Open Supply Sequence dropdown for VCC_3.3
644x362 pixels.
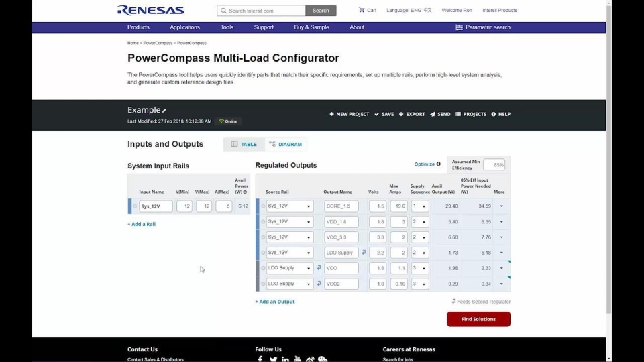[x=420, y=237]
